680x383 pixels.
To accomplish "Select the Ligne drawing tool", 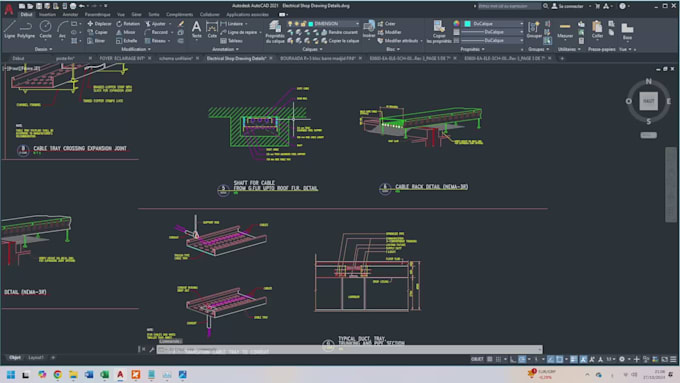I will pos(10,29).
